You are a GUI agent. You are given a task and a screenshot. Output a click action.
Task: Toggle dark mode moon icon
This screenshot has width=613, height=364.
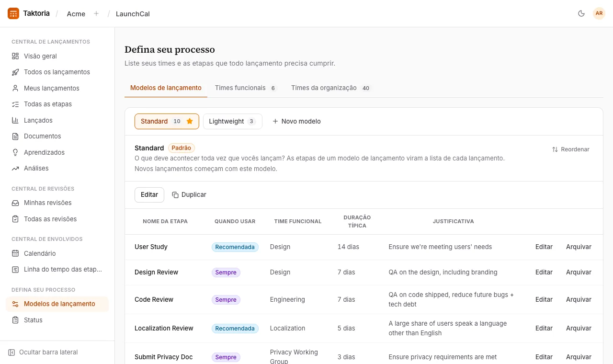point(581,13)
